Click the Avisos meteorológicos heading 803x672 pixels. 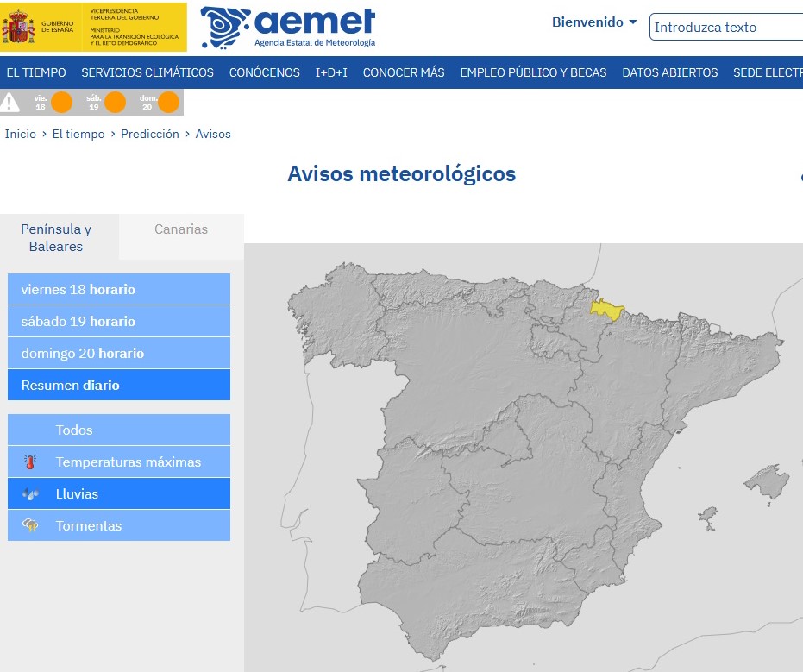pyautogui.click(x=402, y=173)
